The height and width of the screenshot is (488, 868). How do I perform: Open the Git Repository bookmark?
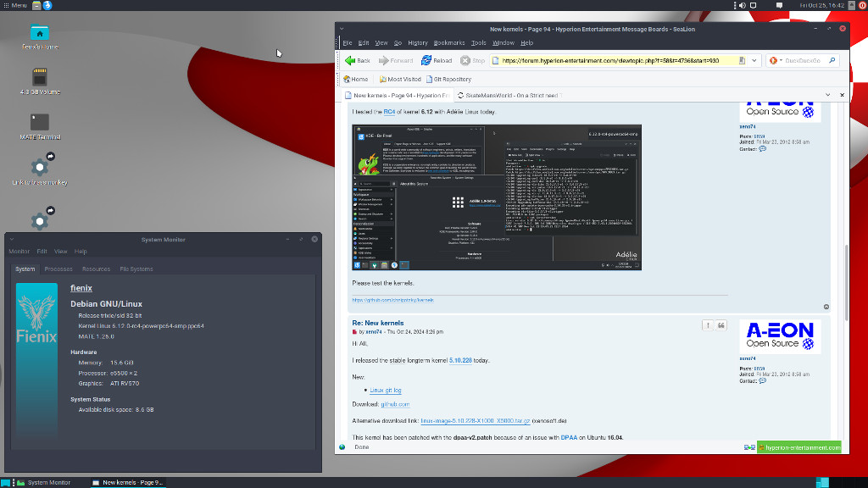[x=448, y=79]
